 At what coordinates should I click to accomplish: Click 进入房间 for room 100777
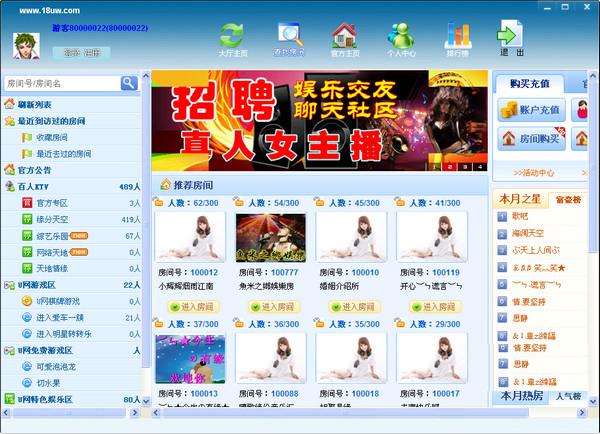pos(273,307)
